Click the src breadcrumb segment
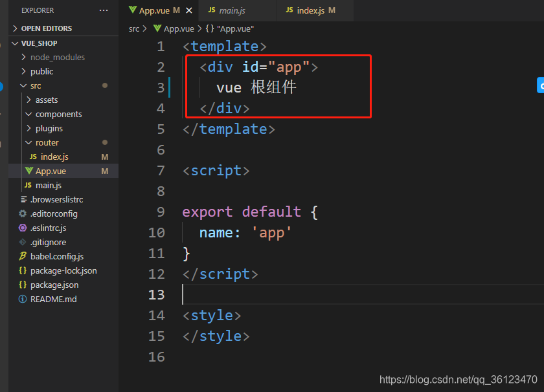 pyautogui.click(x=134, y=28)
